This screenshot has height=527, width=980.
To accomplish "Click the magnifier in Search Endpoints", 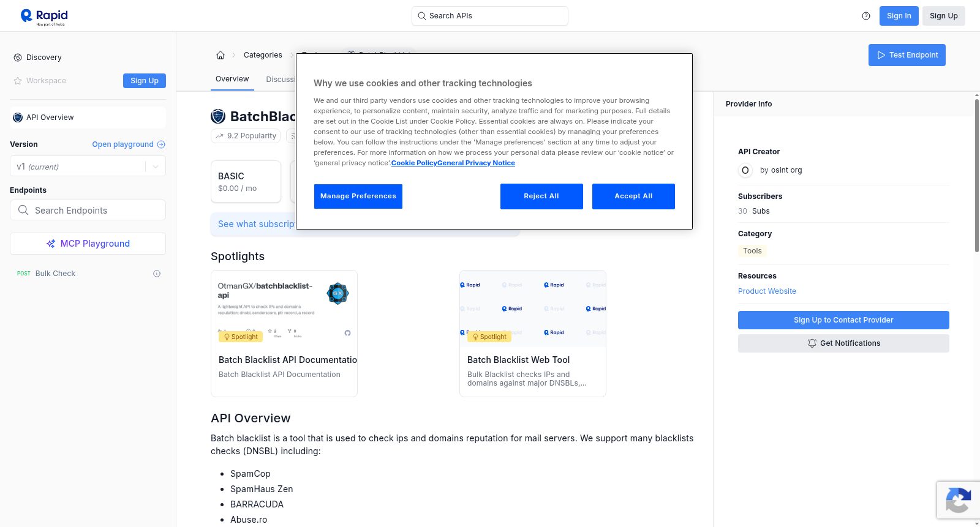I will pos(23,210).
